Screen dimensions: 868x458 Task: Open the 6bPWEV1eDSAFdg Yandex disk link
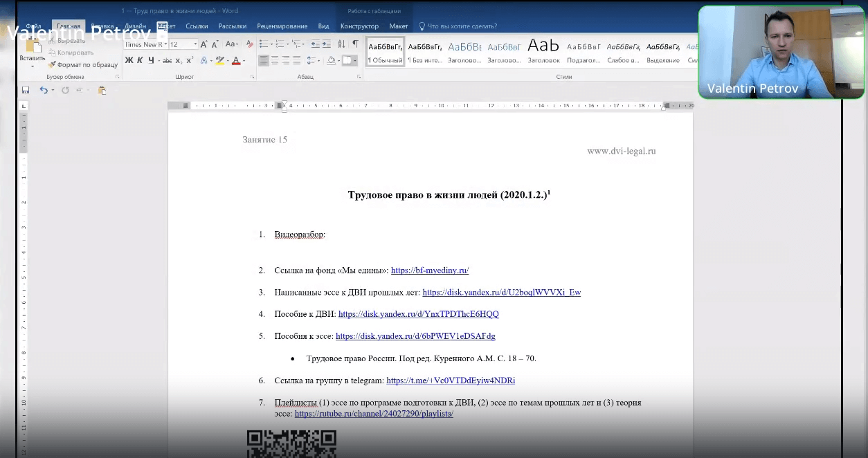(415, 336)
